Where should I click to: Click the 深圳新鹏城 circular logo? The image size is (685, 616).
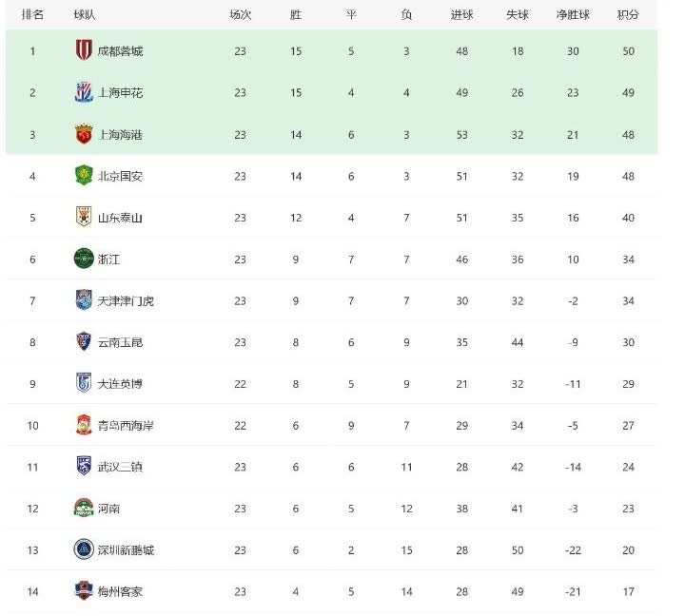click(84, 549)
